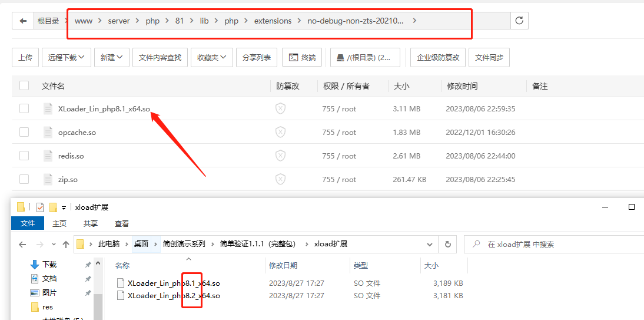This screenshot has width=644, height=320.
Task: Click the 81 breadcrumb segment
Action: pos(179,21)
